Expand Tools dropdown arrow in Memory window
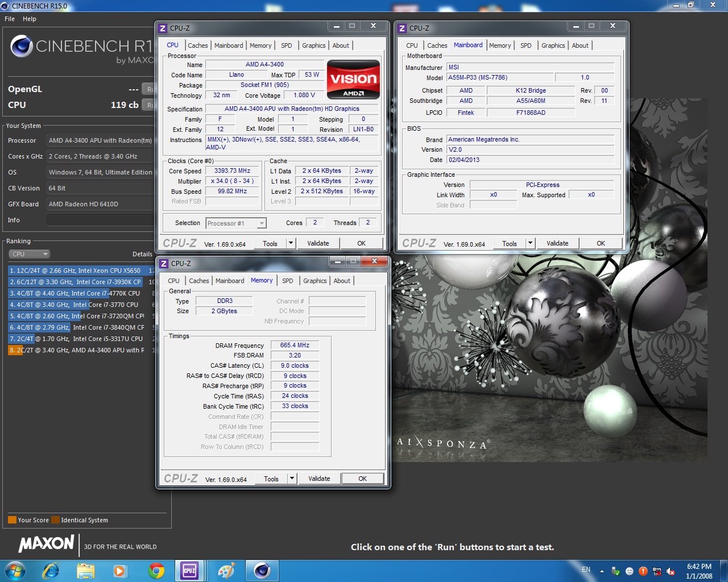Screen dimensions: 728x582 [292, 479]
